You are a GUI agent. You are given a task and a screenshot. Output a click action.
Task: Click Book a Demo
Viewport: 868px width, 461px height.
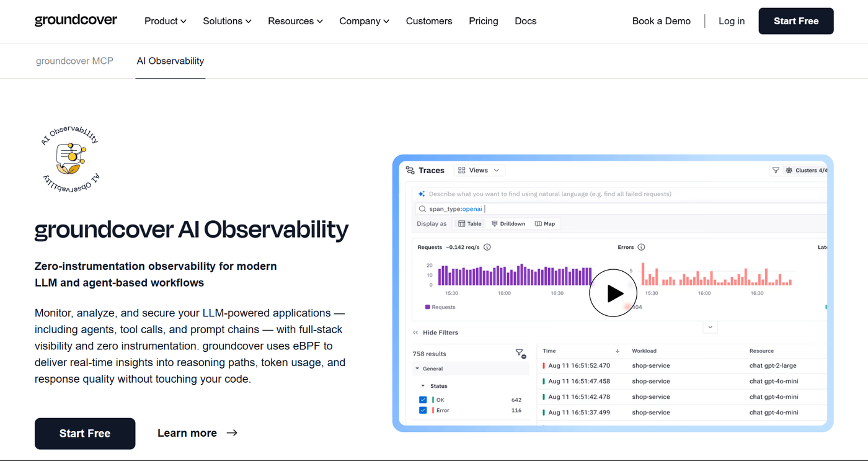[662, 21]
